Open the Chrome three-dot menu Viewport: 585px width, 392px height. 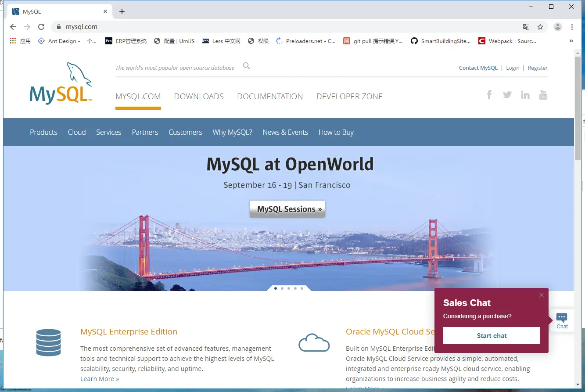(572, 27)
